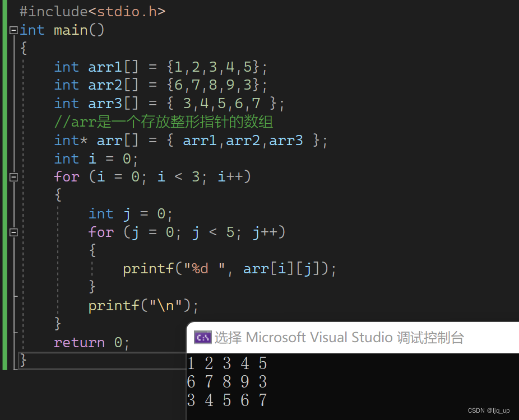Image resolution: width=519 pixels, height=420 pixels.
Task: Place cursor on int arr3[] declaration
Action: tap(169, 104)
